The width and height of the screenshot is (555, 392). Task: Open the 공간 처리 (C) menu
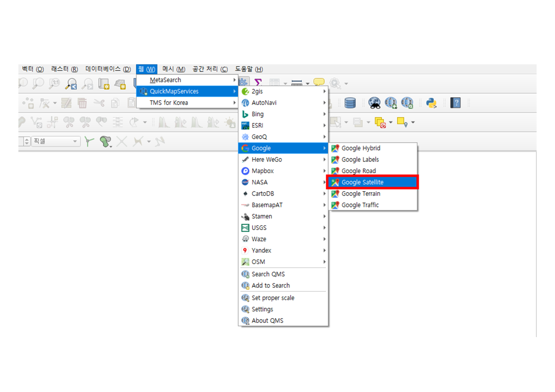tap(210, 69)
